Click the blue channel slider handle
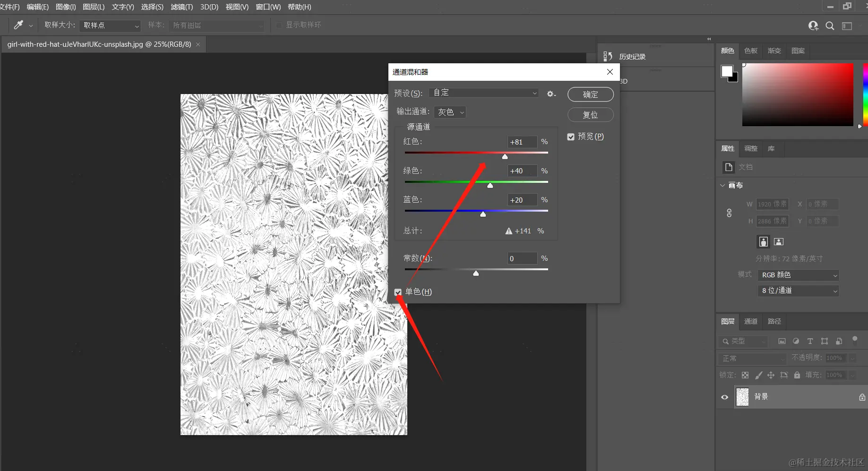Screen dimensions: 868x471 coord(483,214)
